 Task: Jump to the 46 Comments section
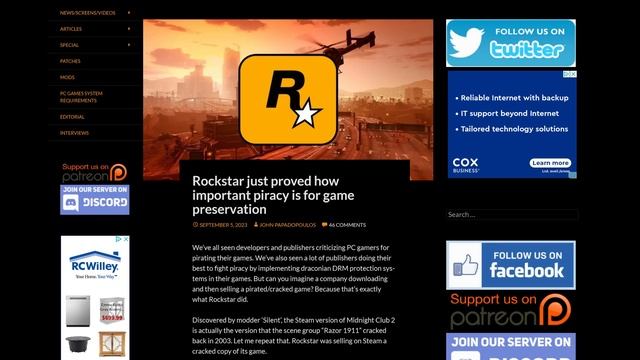347,225
